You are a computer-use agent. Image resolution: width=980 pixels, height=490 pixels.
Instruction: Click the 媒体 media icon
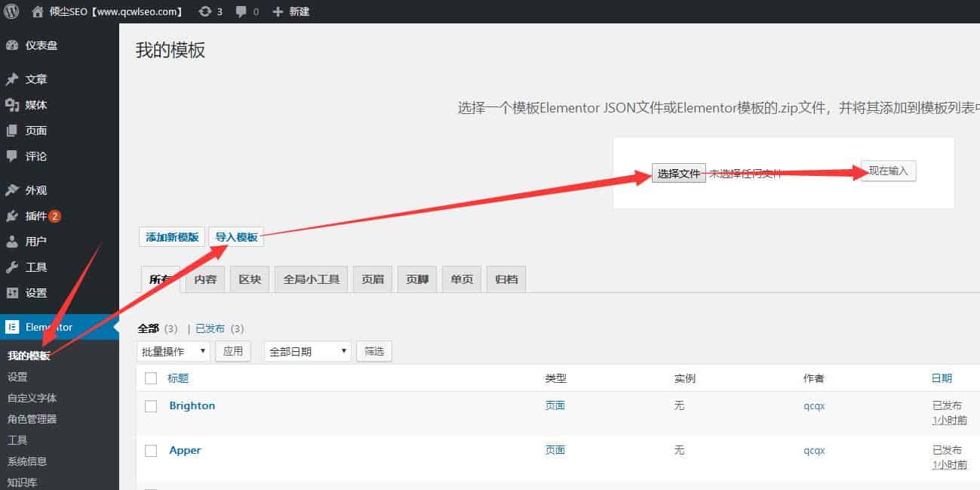click(12, 105)
